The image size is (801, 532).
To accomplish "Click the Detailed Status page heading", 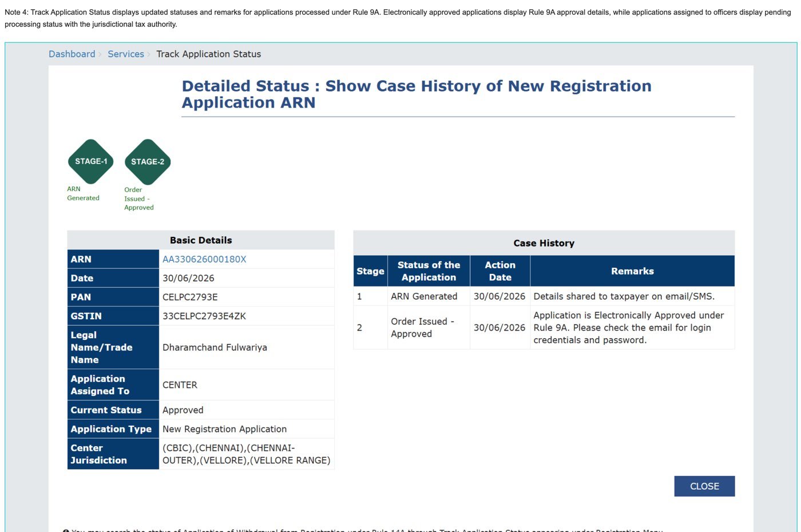I will point(417,94).
